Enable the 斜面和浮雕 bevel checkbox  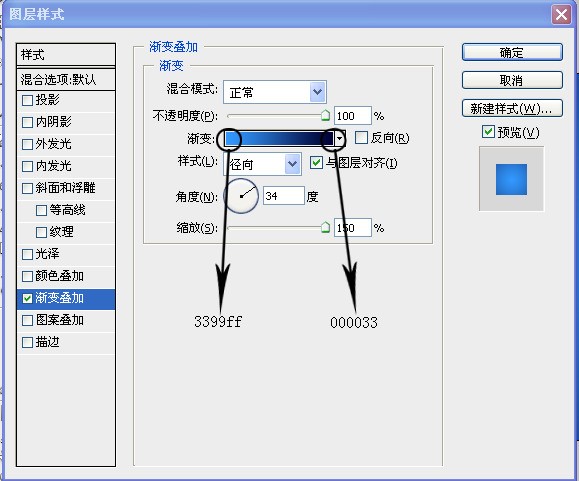[x=27, y=188]
